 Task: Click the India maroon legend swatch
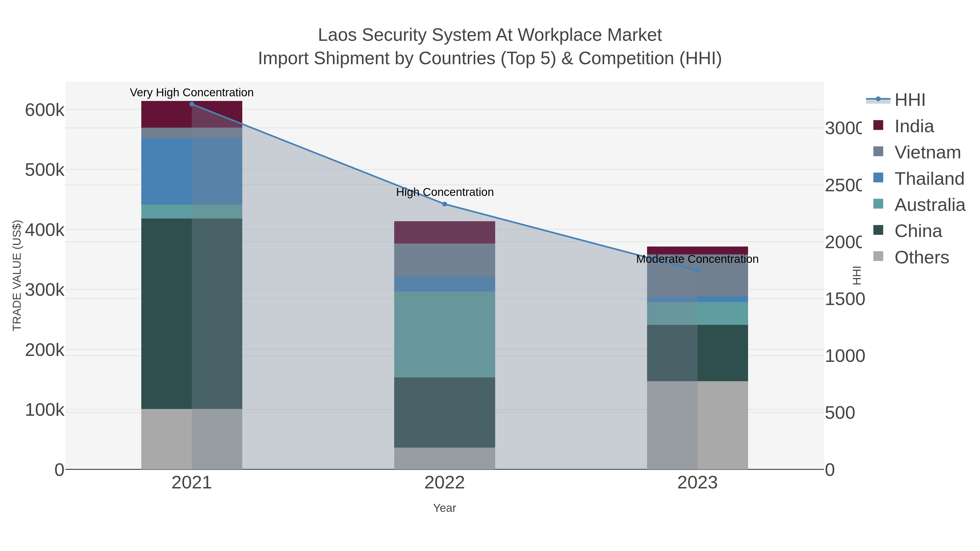point(878,125)
